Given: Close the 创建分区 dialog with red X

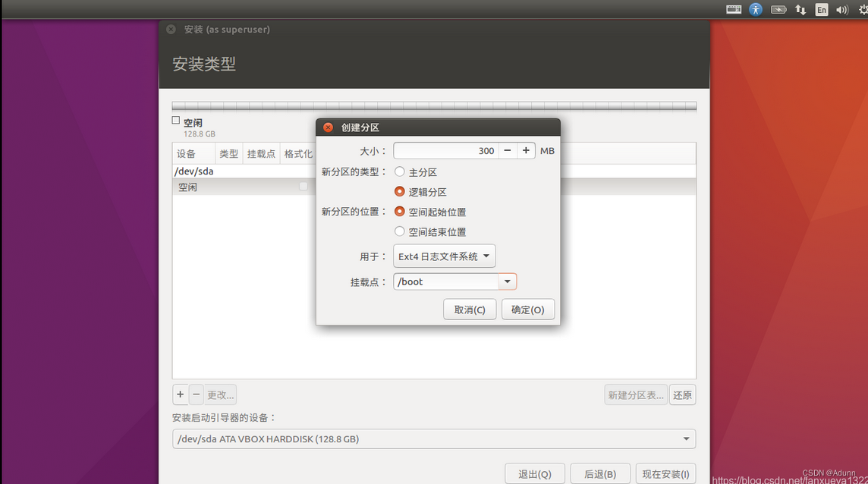Looking at the screenshot, I should (x=329, y=127).
